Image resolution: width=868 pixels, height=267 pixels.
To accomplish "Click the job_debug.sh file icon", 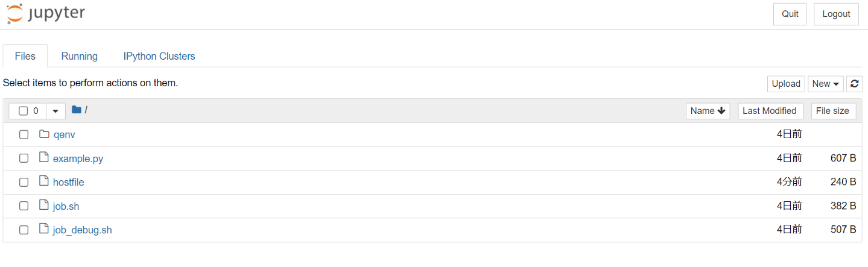I will tap(43, 229).
